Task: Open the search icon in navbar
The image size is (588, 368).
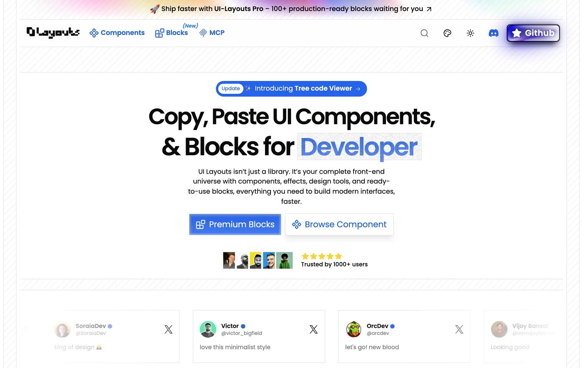Action: click(x=424, y=33)
